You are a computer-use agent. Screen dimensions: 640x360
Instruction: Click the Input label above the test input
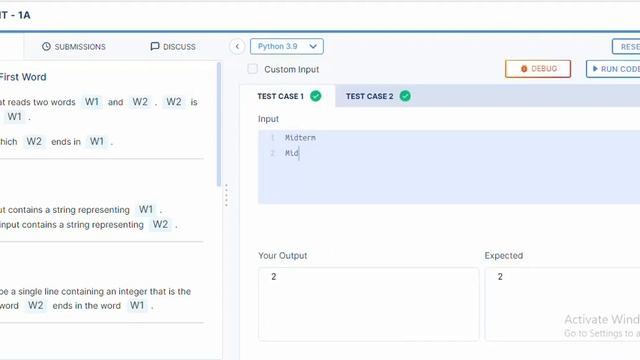point(268,119)
